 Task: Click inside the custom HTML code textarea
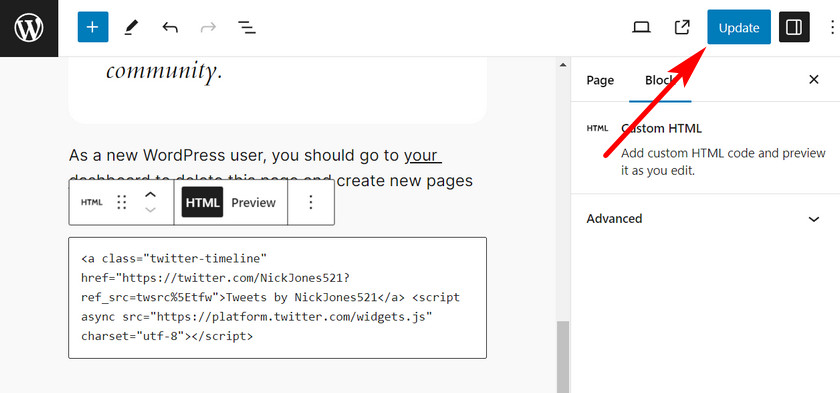click(x=278, y=298)
